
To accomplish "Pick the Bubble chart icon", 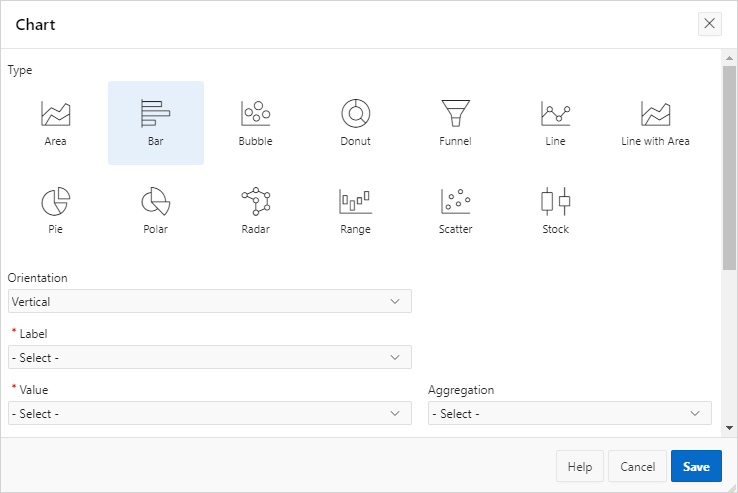I will click(x=256, y=123).
